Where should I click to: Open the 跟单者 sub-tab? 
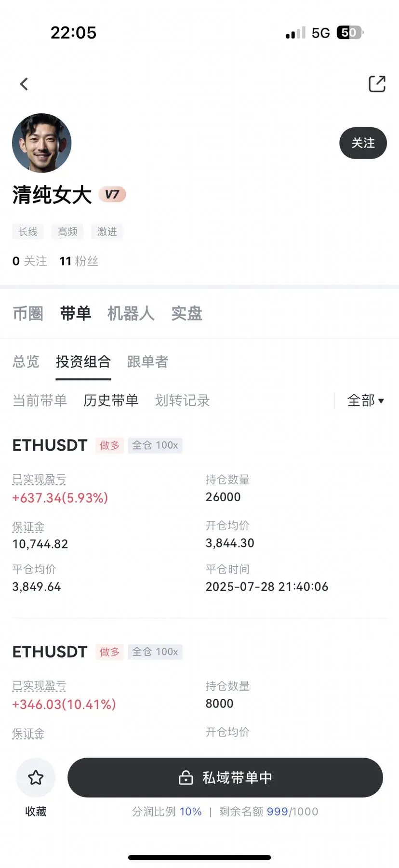click(147, 361)
